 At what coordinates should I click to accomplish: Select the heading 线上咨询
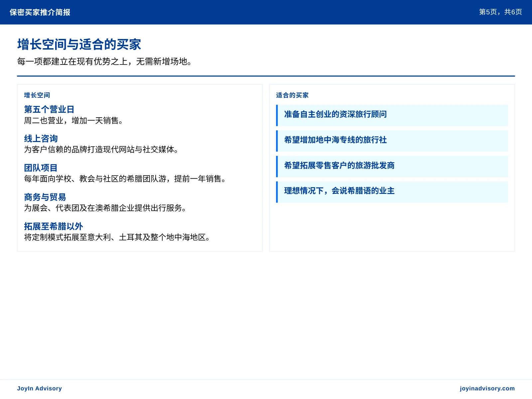pos(41,138)
